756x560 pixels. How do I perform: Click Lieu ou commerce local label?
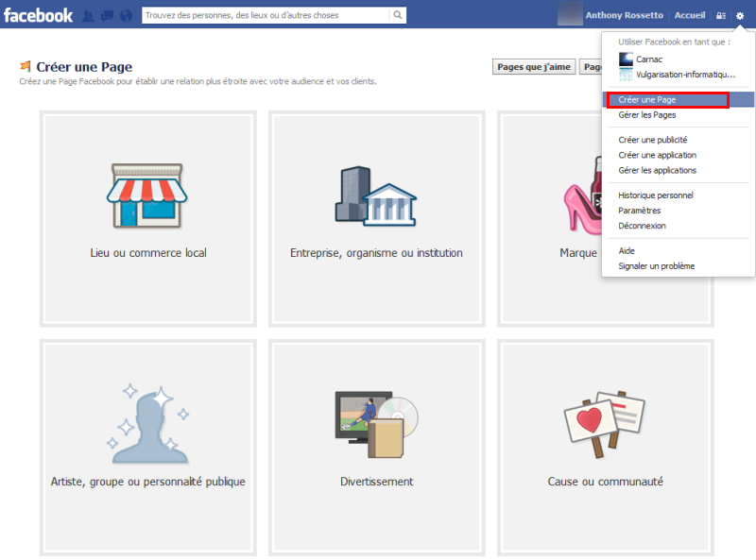148,253
